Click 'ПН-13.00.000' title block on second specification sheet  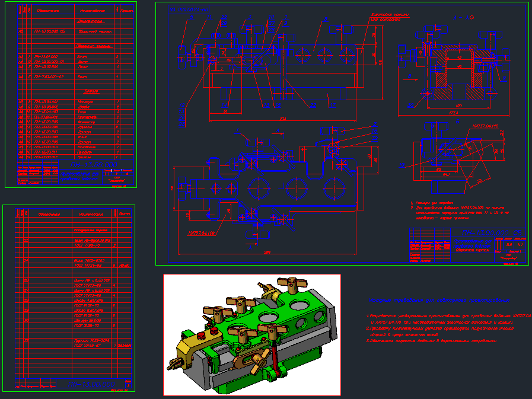point(91,384)
